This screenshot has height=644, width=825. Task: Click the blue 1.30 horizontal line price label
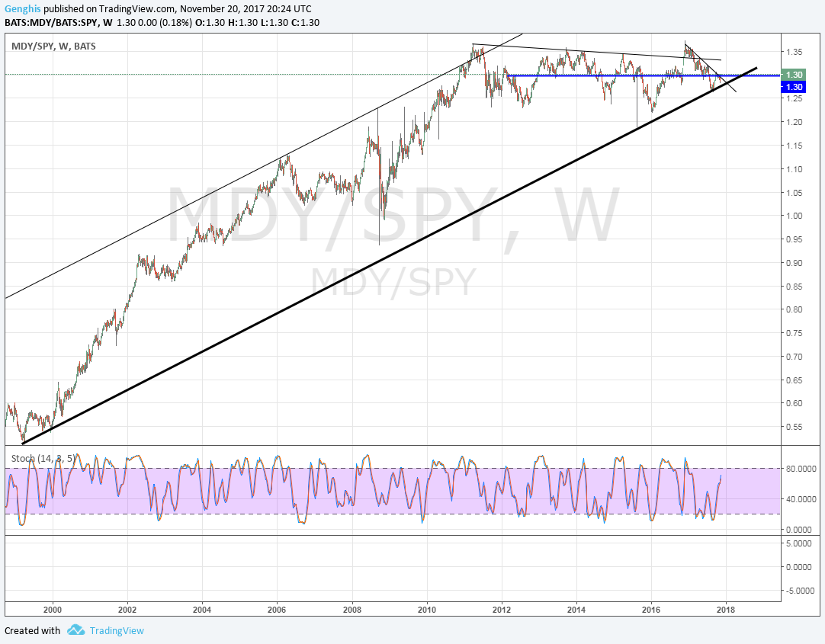click(x=794, y=87)
